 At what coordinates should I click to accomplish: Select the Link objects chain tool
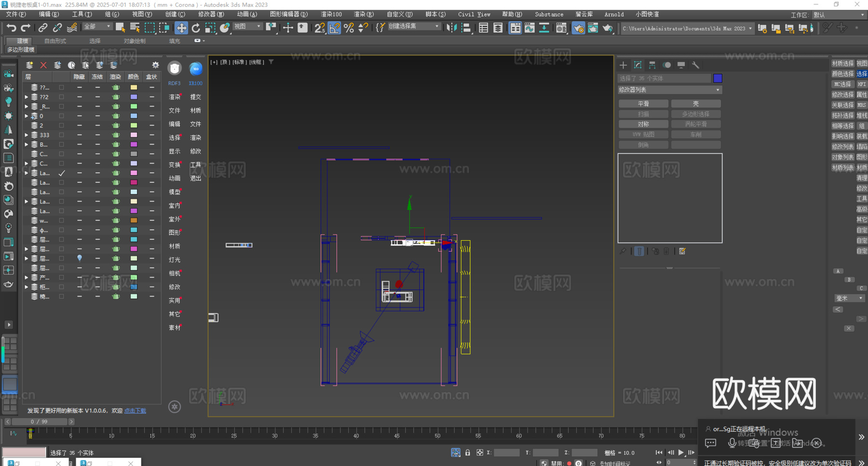[43, 28]
